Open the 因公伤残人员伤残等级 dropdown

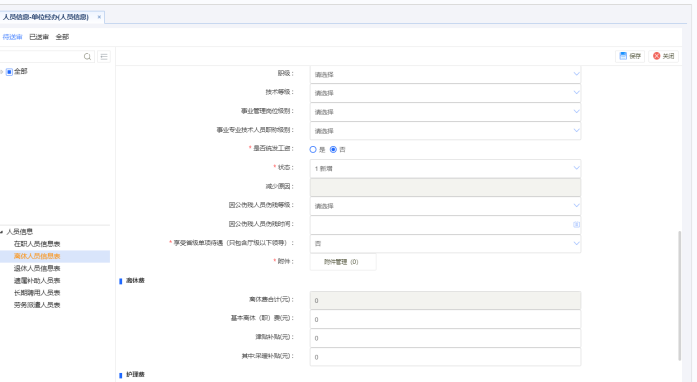pos(445,206)
